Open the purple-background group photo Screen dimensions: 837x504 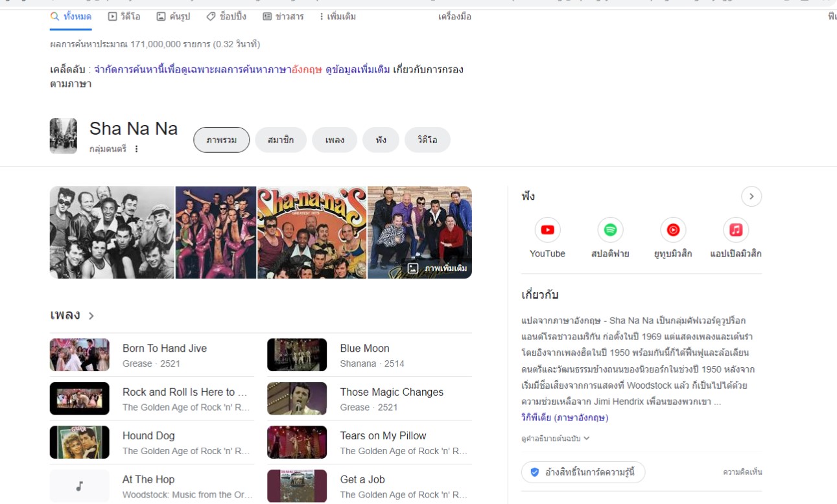coord(216,233)
